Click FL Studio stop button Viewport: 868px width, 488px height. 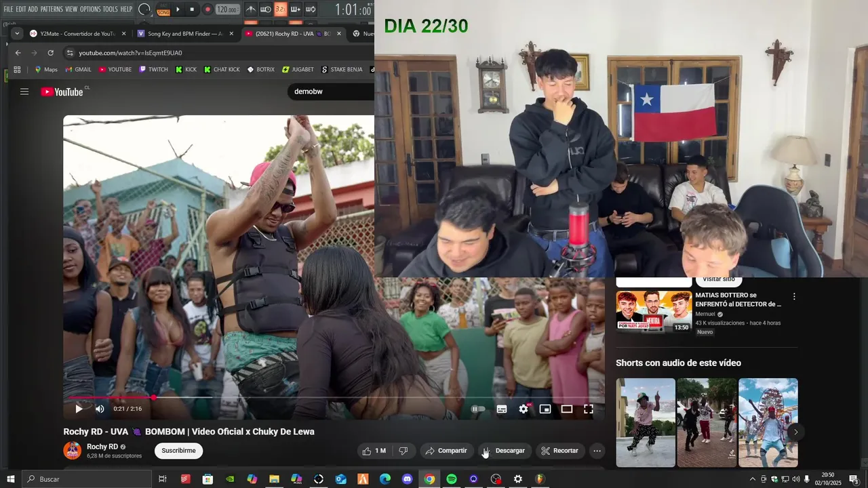point(193,9)
